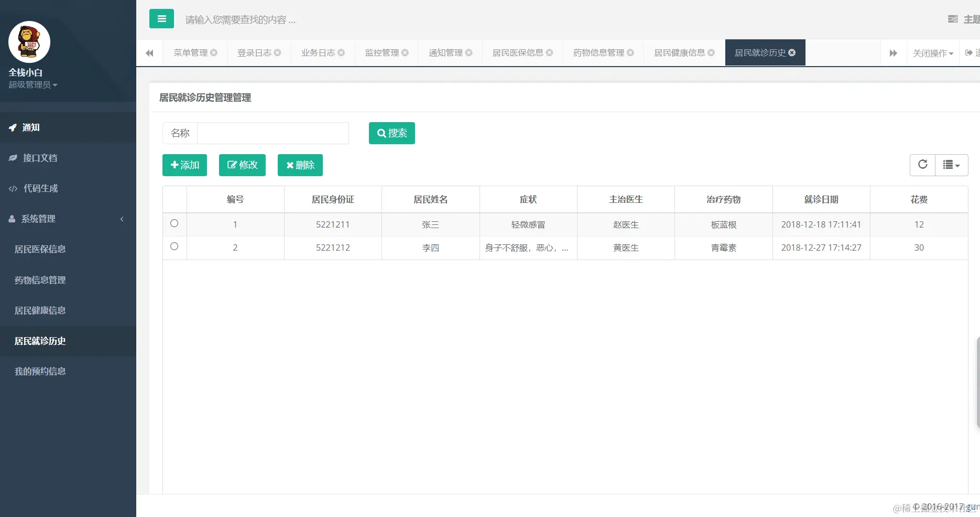The width and height of the screenshot is (980, 517).
Task: Open 接口文档 in the sidebar
Action: [x=68, y=158]
